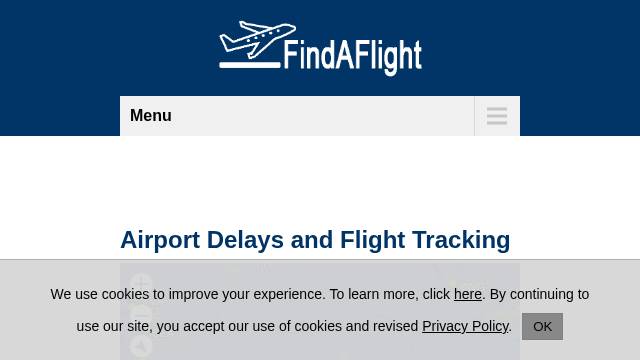Click the airplane icon in the logo
Screen dimensions: 640x360
click(257, 40)
